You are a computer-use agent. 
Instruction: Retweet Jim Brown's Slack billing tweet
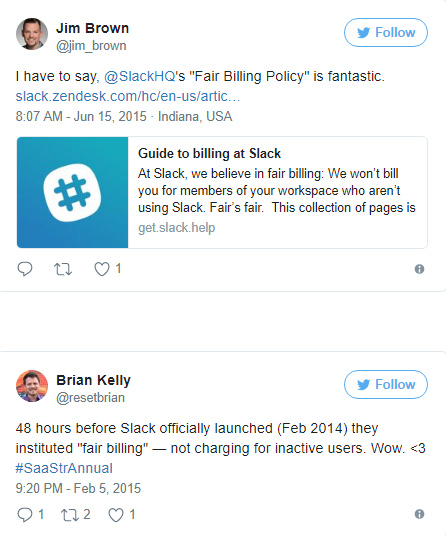(63, 269)
